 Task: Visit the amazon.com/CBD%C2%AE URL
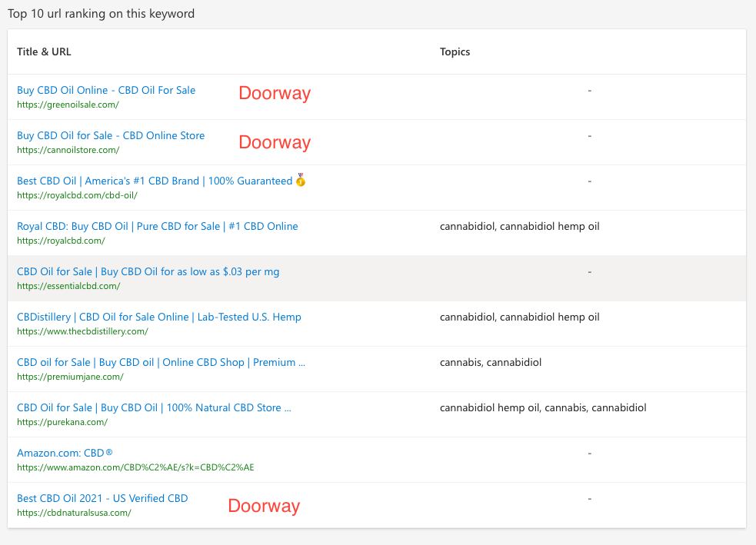(x=135, y=467)
